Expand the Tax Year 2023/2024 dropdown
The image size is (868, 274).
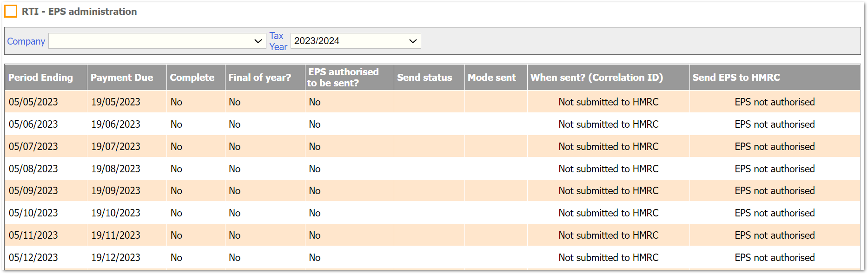pos(355,41)
